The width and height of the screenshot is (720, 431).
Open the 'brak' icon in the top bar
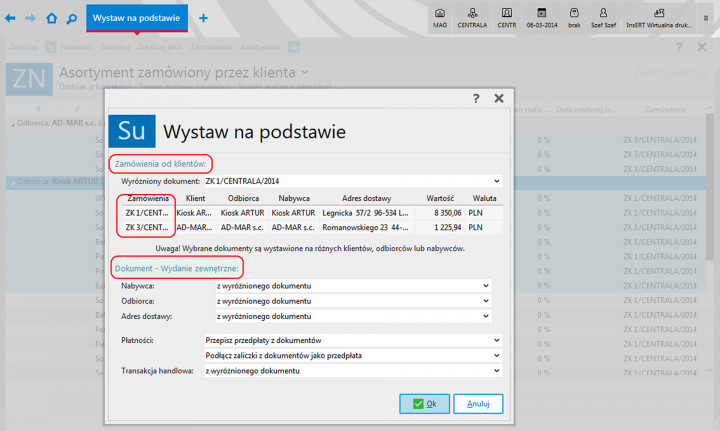click(574, 18)
